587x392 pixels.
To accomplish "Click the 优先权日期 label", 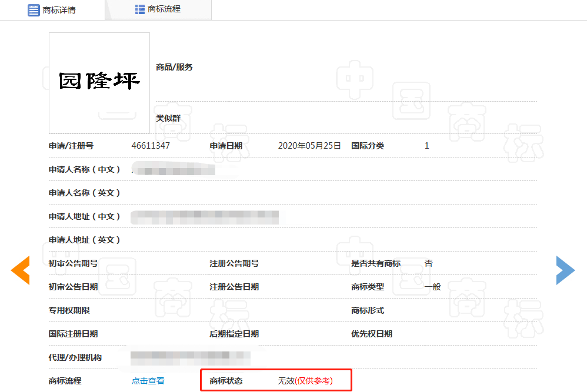I will pyautogui.click(x=371, y=334).
